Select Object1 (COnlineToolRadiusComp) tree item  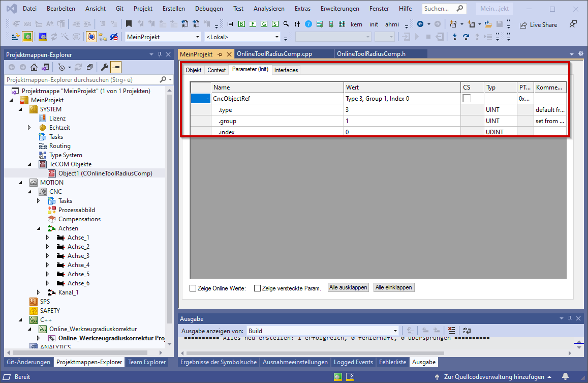coord(105,173)
